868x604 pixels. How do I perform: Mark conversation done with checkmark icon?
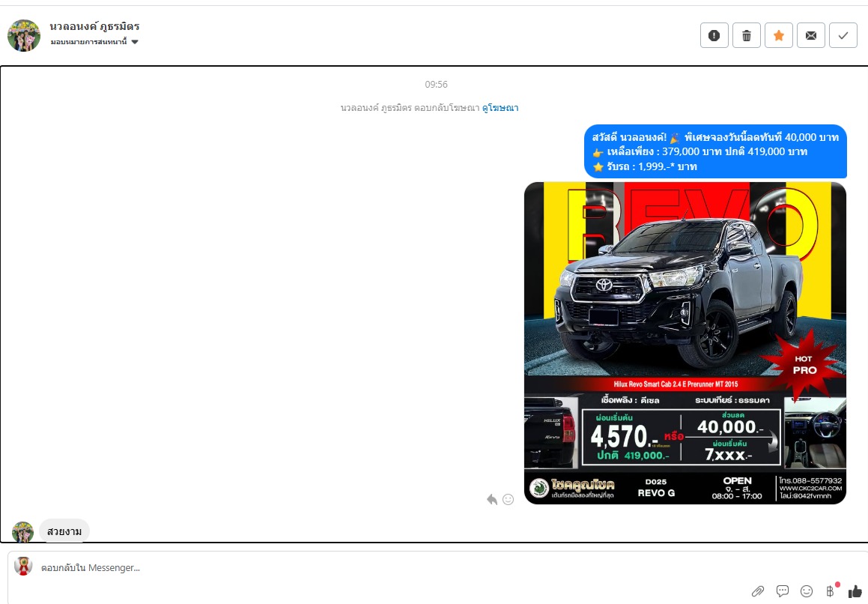843,35
